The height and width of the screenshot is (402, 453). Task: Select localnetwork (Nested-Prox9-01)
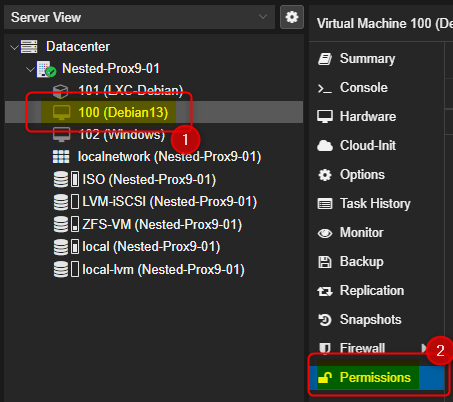click(169, 157)
